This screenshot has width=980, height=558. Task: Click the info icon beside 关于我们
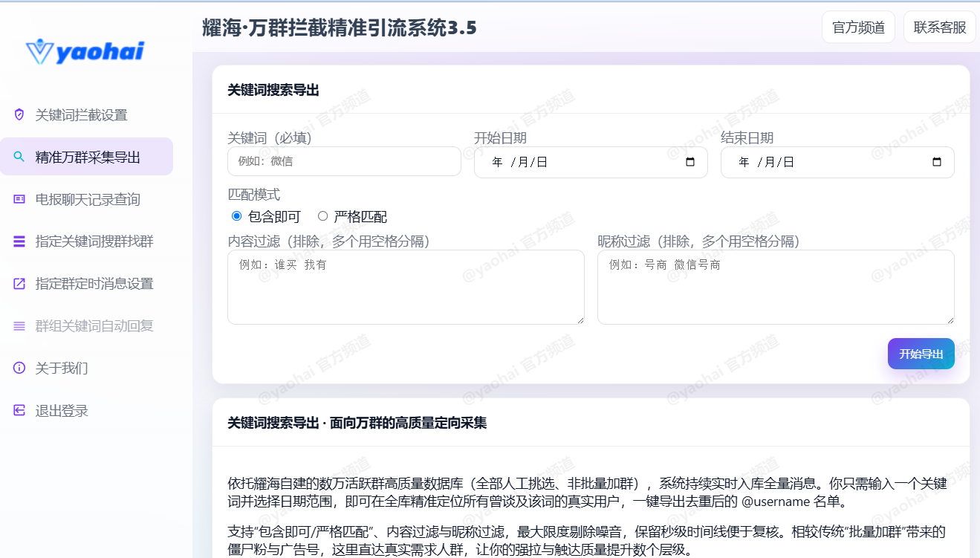point(19,369)
